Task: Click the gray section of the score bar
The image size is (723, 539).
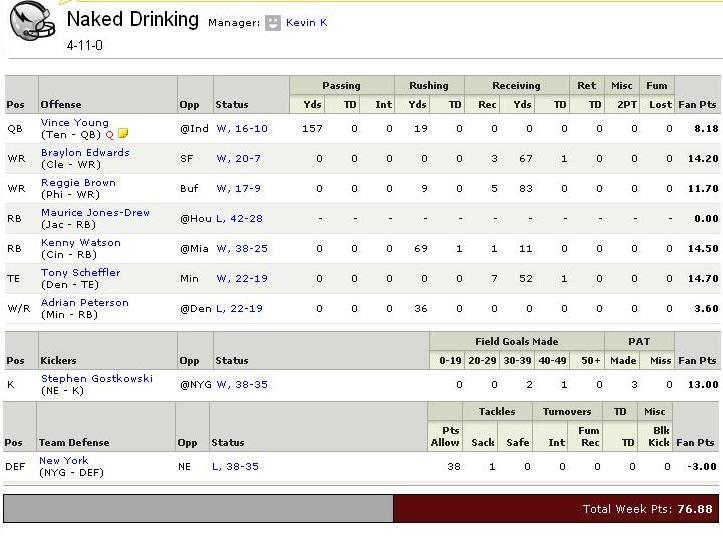Action: (x=198, y=509)
